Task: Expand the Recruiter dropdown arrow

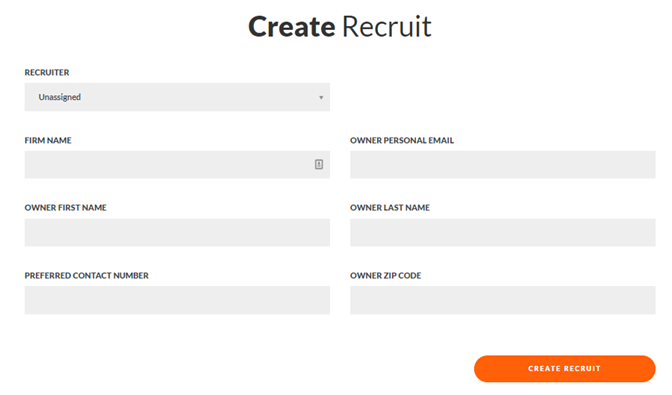Action: (x=321, y=98)
